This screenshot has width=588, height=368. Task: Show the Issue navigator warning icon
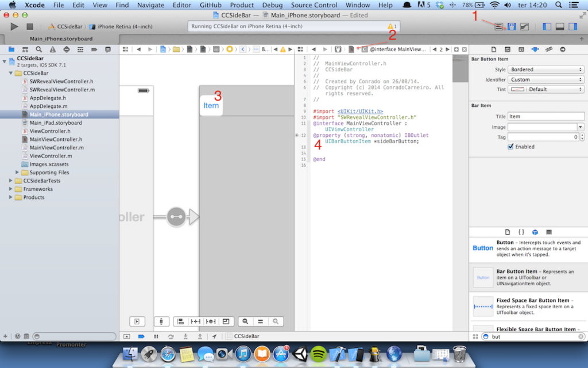click(x=52, y=49)
